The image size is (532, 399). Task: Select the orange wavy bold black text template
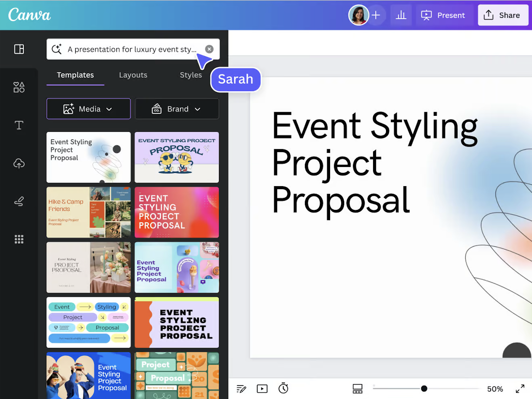click(x=177, y=322)
